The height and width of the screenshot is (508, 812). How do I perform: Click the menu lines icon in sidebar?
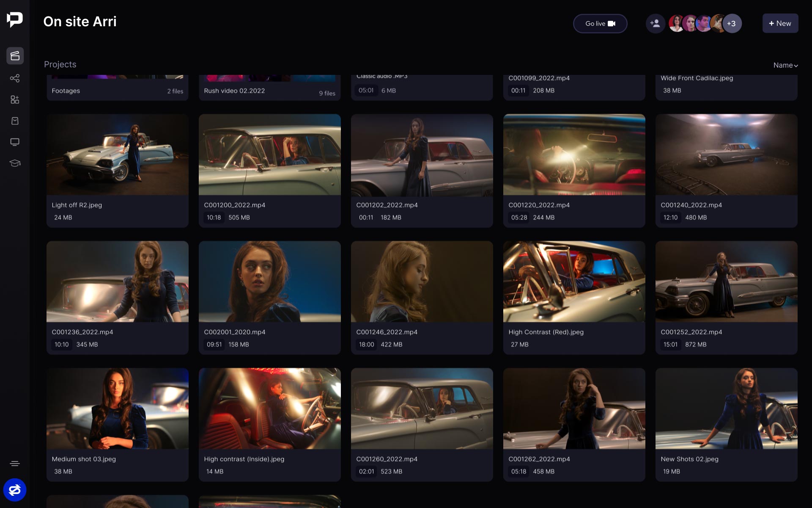[x=15, y=464]
